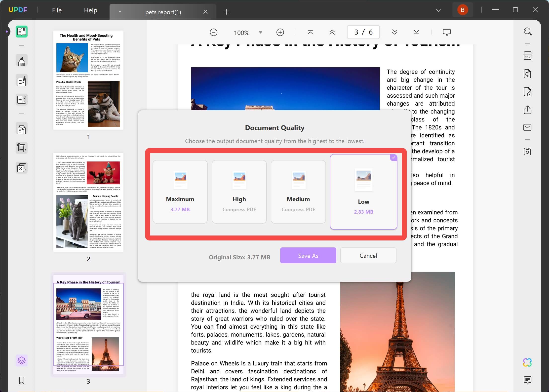Viewport: 549px width, 392px height.
Task: Open the UPDF AI assistant
Action: pos(528,362)
